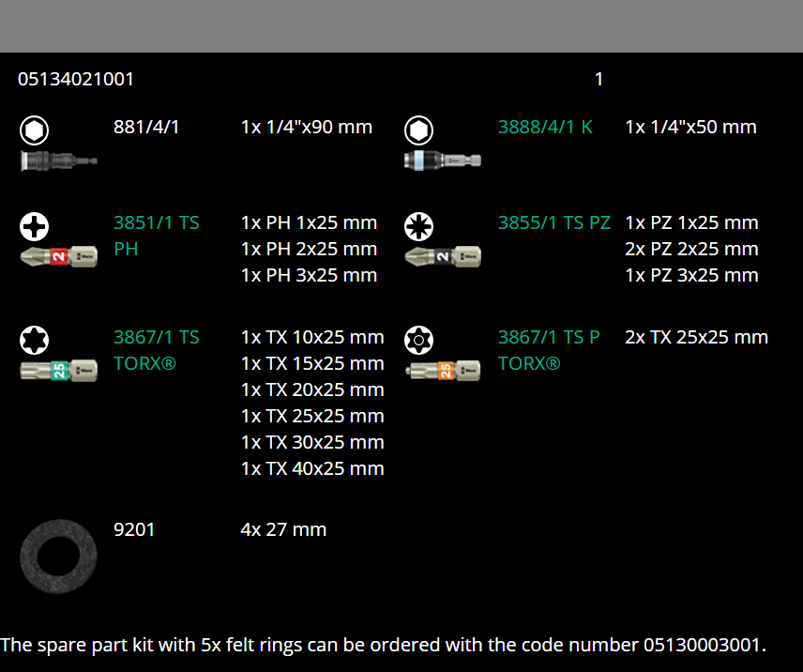The image size is (803, 672).
Task: Click the article number 05134021001
Action: point(76,80)
